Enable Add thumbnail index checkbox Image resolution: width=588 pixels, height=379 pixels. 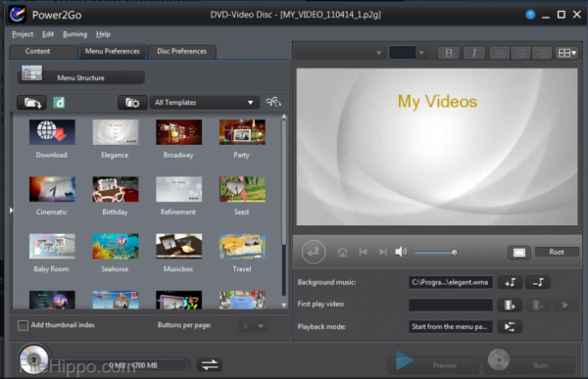point(23,325)
